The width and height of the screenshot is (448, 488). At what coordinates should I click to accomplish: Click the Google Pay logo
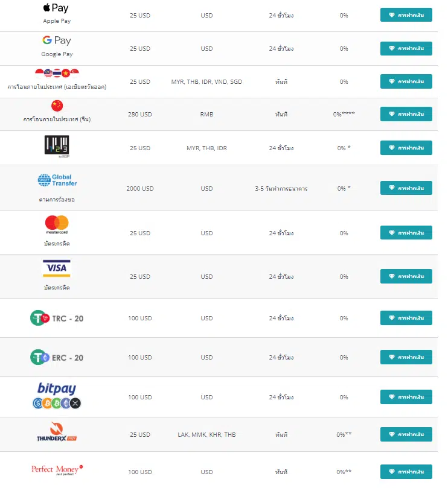pos(57,40)
